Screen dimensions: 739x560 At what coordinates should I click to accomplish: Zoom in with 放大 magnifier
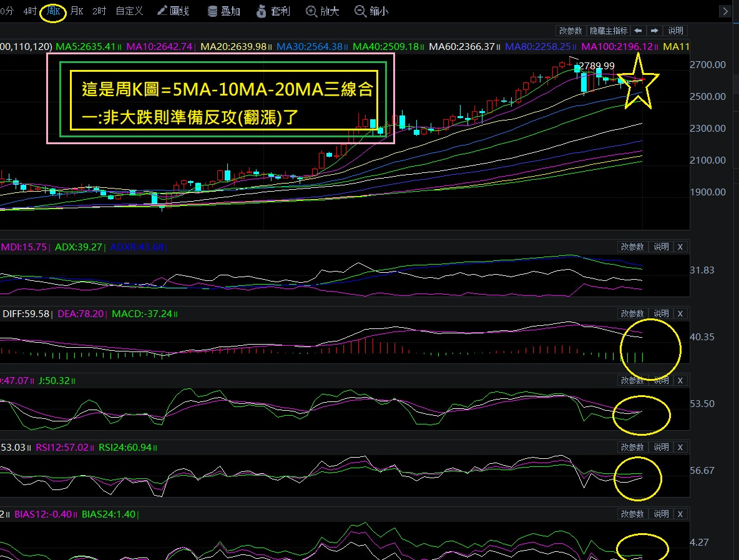(322, 11)
